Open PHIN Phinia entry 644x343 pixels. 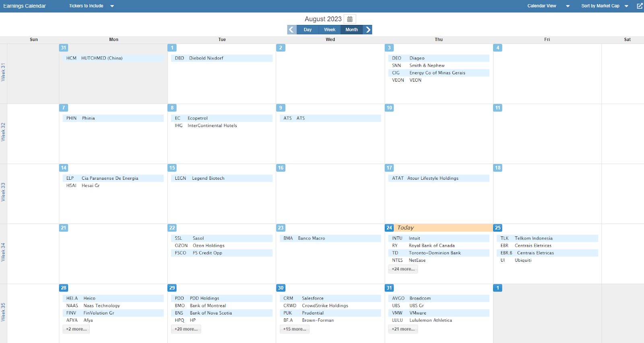113,118
